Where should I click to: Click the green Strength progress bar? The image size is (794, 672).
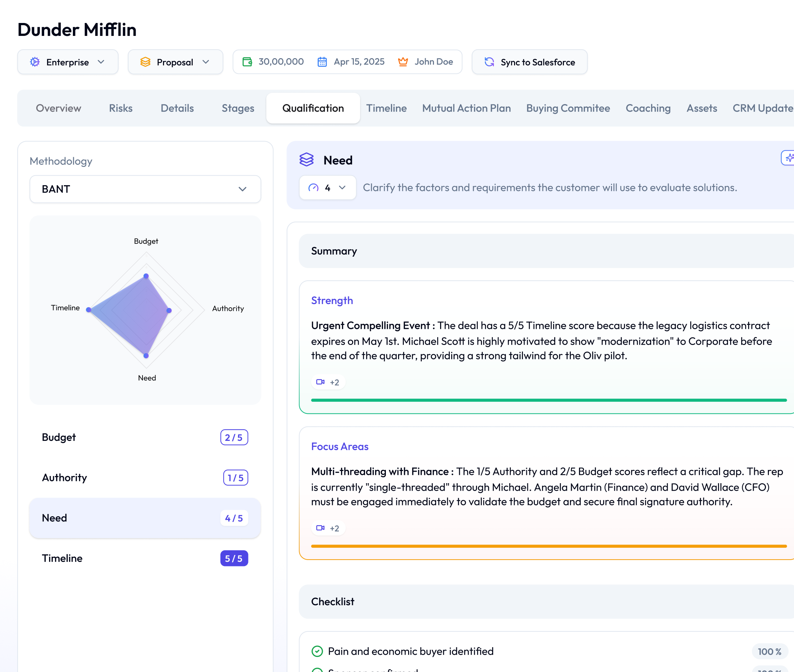pyautogui.click(x=549, y=400)
